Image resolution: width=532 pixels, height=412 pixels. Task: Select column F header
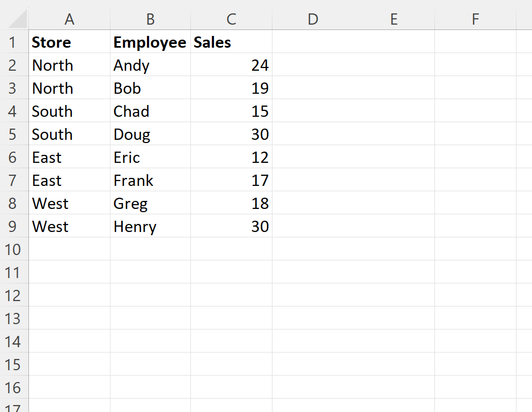475,19
